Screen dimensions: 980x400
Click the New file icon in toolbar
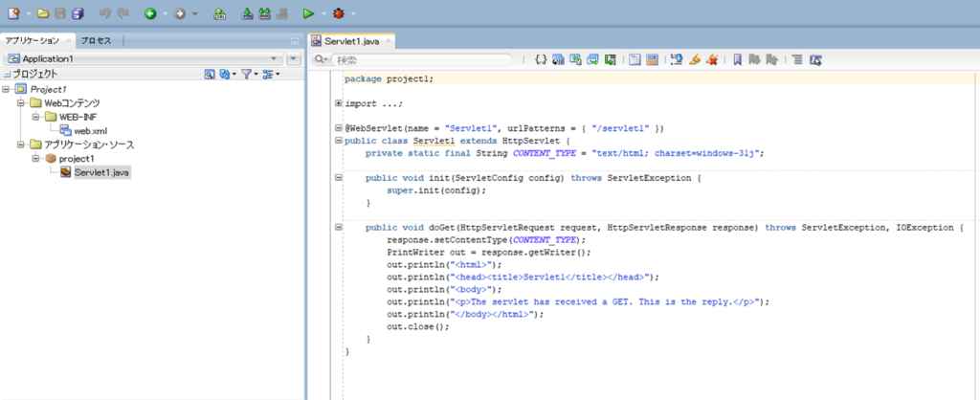tap(13, 13)
